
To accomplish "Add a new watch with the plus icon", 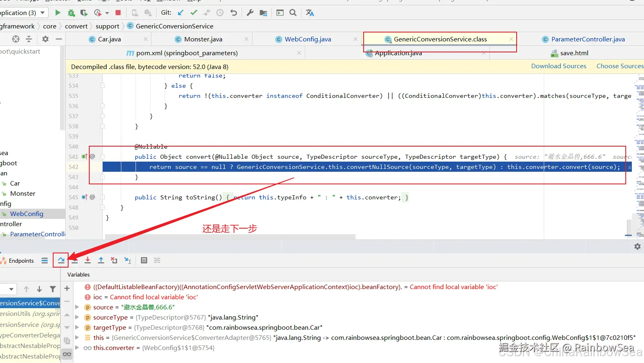I will 67,288.
